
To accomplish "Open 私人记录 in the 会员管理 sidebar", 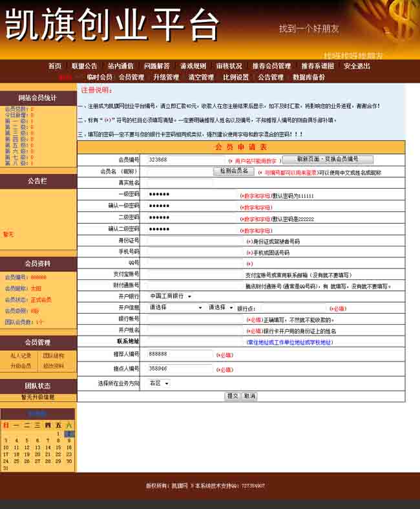I will (x=21, y=356).
